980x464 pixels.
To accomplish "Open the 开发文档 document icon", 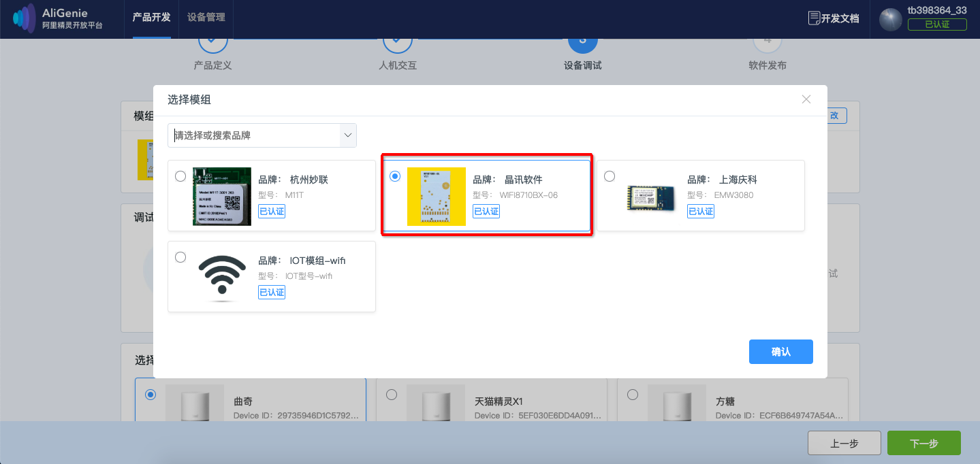I will (x=813, y=18).
